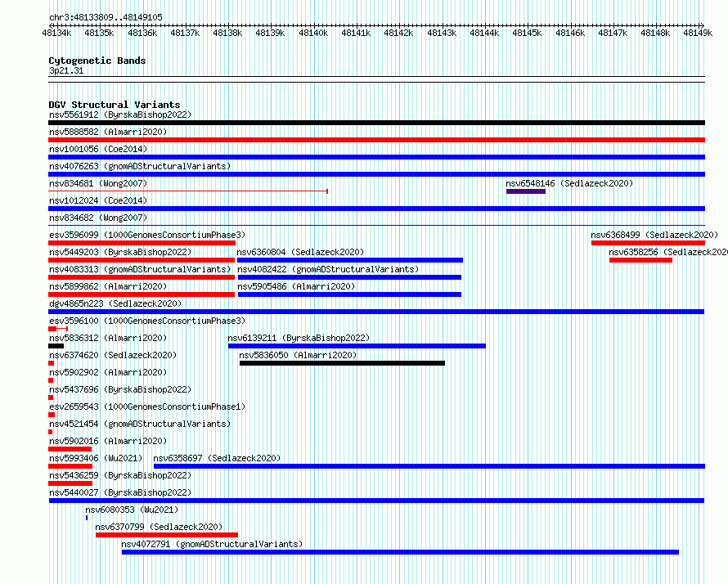The width and height of the screenshot is (728, 584).
Task: Click the nsv5561912 (ByrskaBishop2022) label
Action: pos(120,115)
